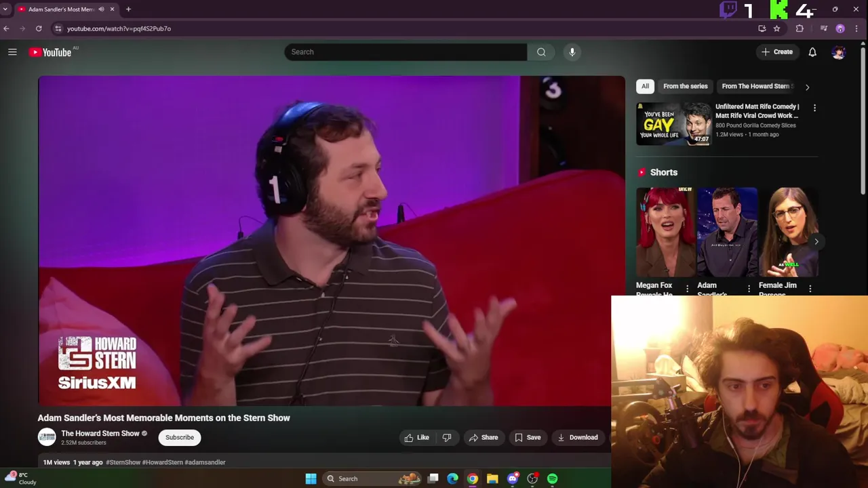Open Chrome three-dot menu
868x488 pixels.
(856, 28)
